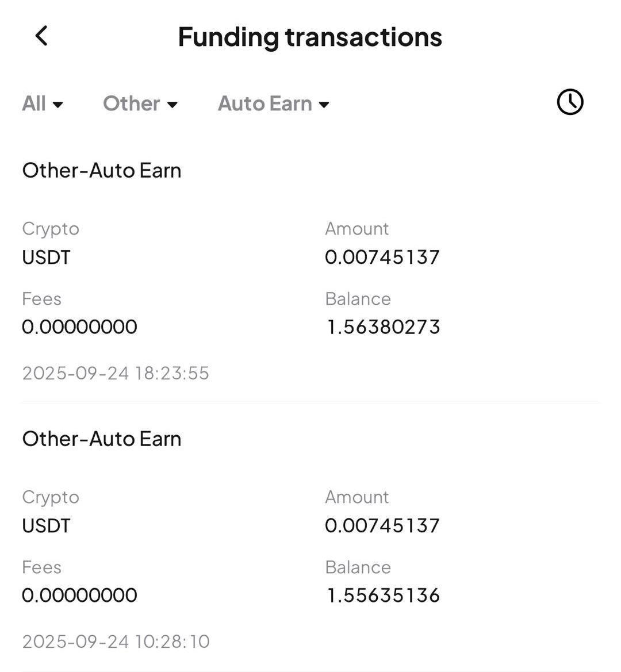
Task: Select the balance value 1.55635136
Action: pos(383,596)
